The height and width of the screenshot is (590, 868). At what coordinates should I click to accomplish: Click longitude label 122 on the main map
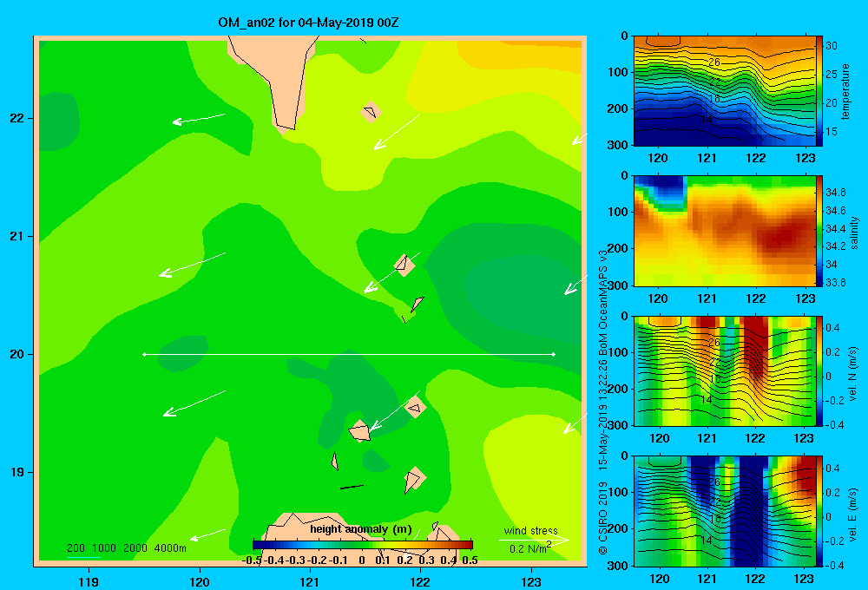coord(420,581)
